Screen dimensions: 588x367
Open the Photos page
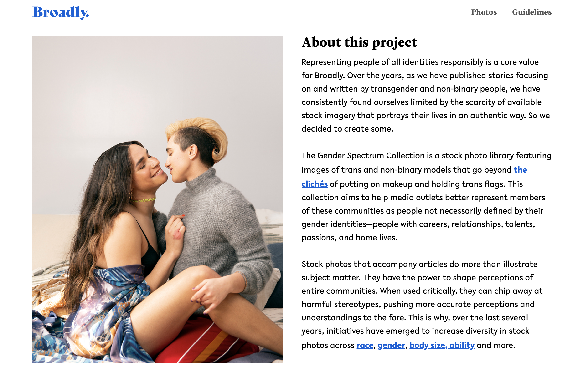[x=484, y=12]
